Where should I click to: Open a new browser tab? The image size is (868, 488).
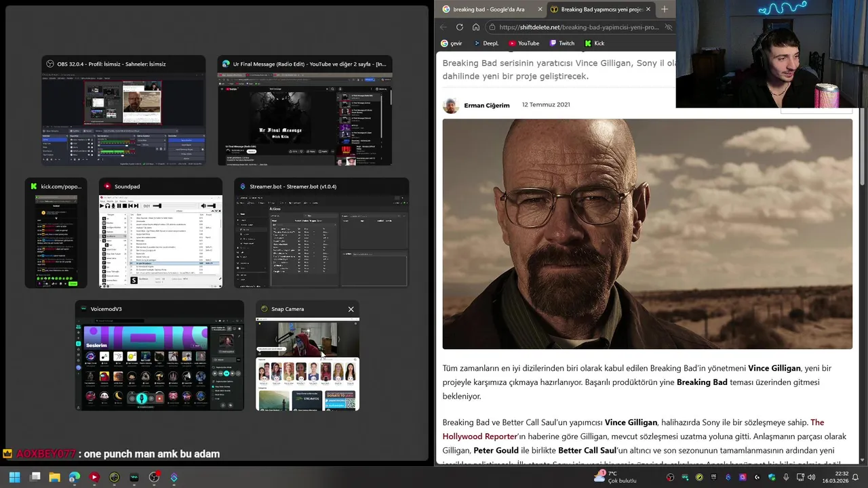665,9
